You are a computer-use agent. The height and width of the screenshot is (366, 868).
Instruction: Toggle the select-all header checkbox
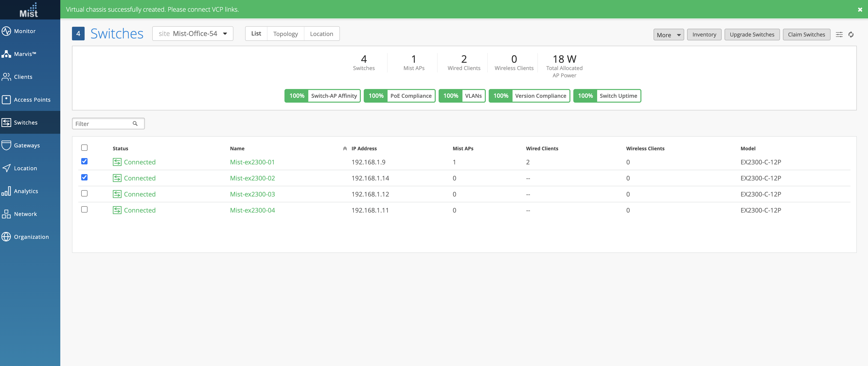[x=84, y=148]
